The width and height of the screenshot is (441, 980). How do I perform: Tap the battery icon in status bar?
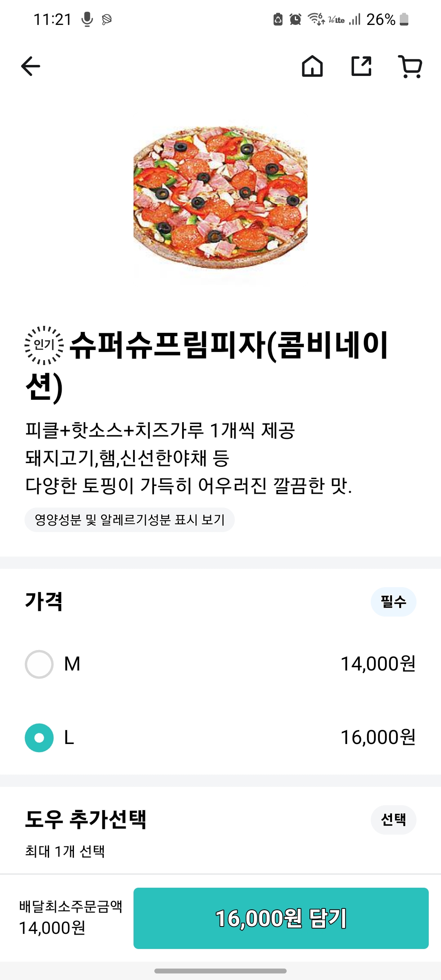[x=404, y=19]
